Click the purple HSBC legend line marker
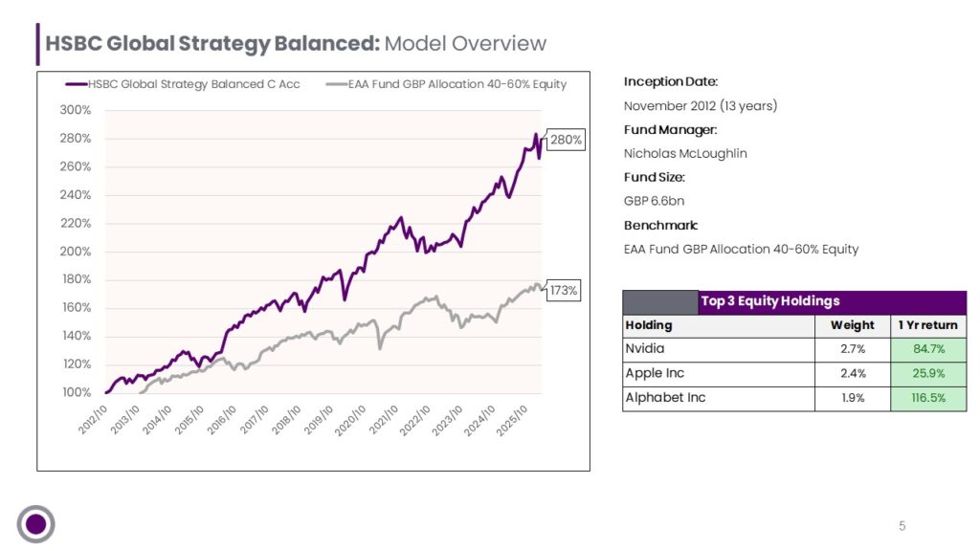The image size is (980, 551). click(x=77, y=84)
